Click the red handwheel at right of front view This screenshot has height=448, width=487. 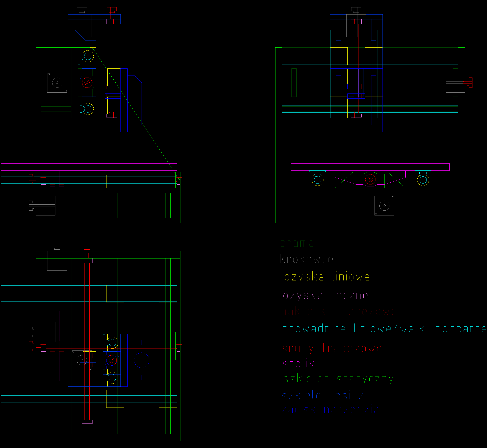coord(470,82)
